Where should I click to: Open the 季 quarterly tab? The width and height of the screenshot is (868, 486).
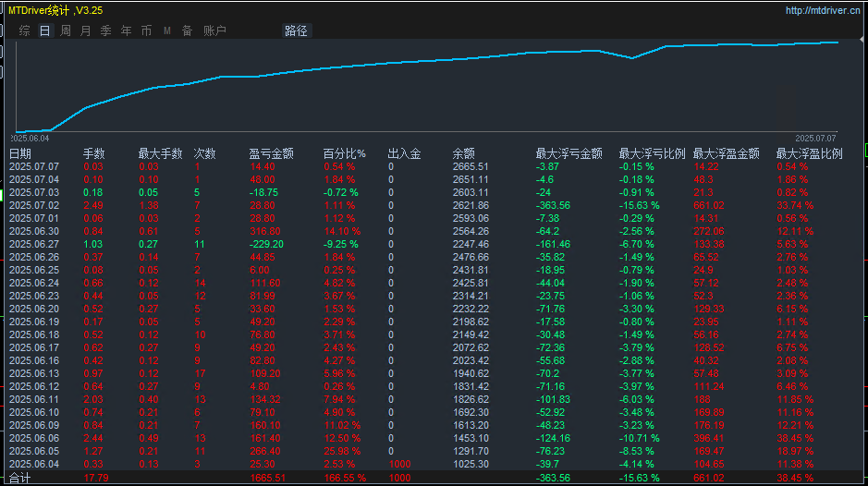[x=105, y=30]
